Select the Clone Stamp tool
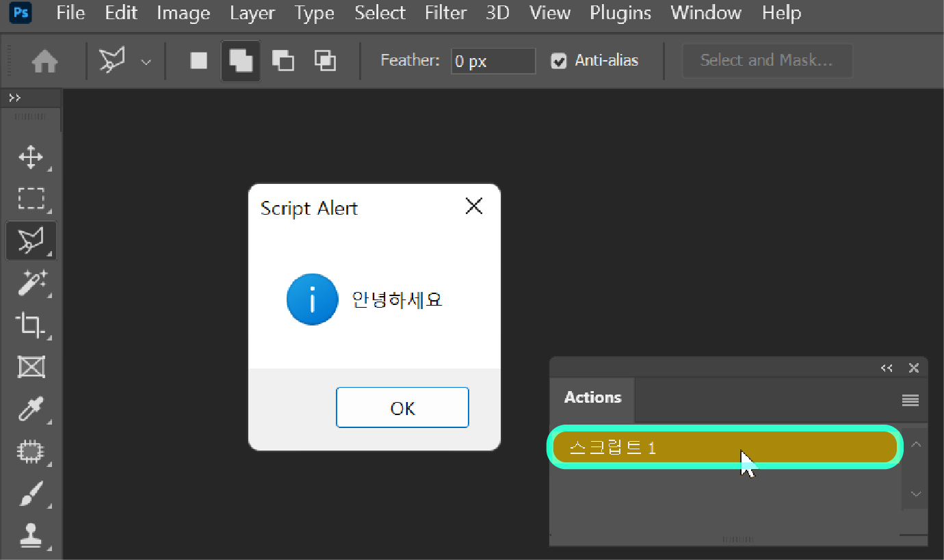 31,535
